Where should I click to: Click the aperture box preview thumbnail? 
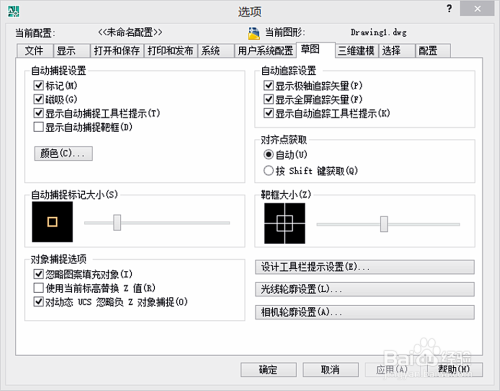tap(285, 223)
